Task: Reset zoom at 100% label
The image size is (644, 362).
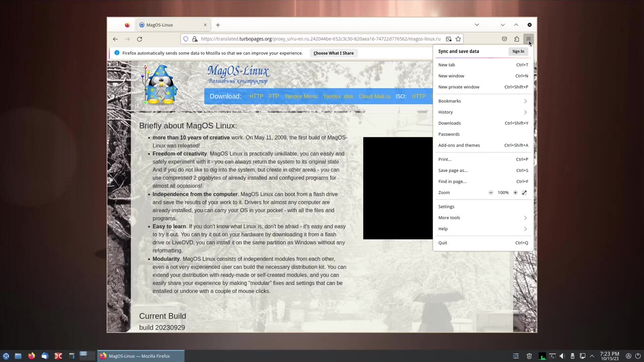Action: tap(503, 193)
